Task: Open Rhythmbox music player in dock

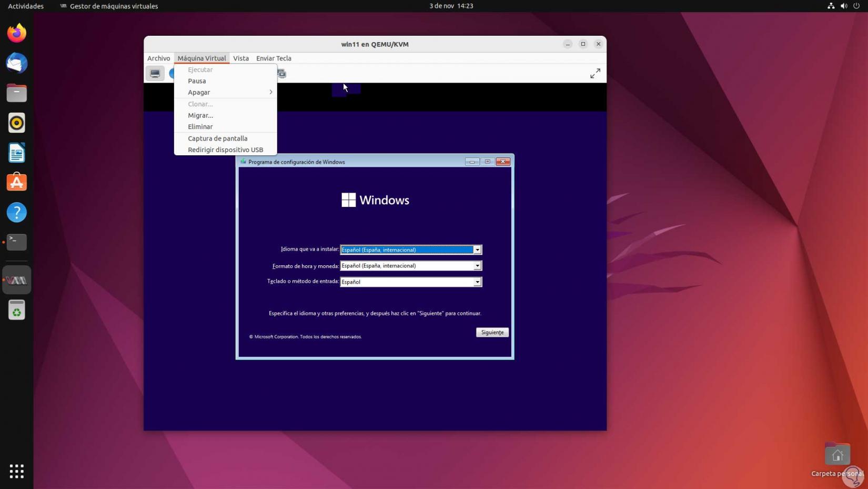Action: [x=17, y=123]
